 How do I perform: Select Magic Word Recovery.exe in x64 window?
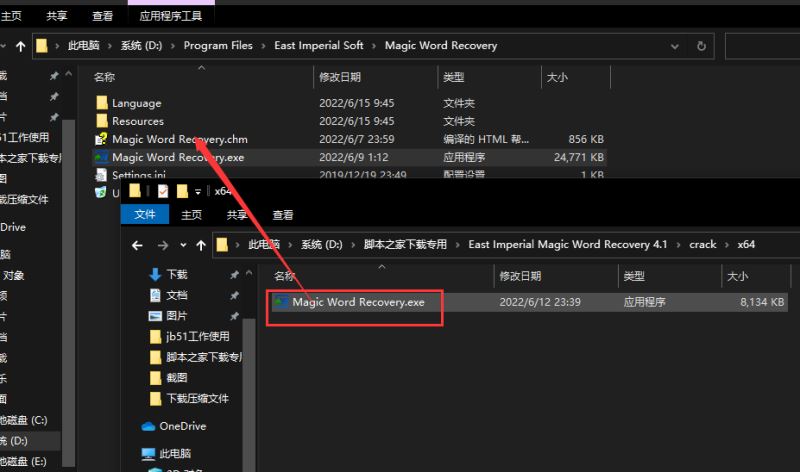[358, 302]
